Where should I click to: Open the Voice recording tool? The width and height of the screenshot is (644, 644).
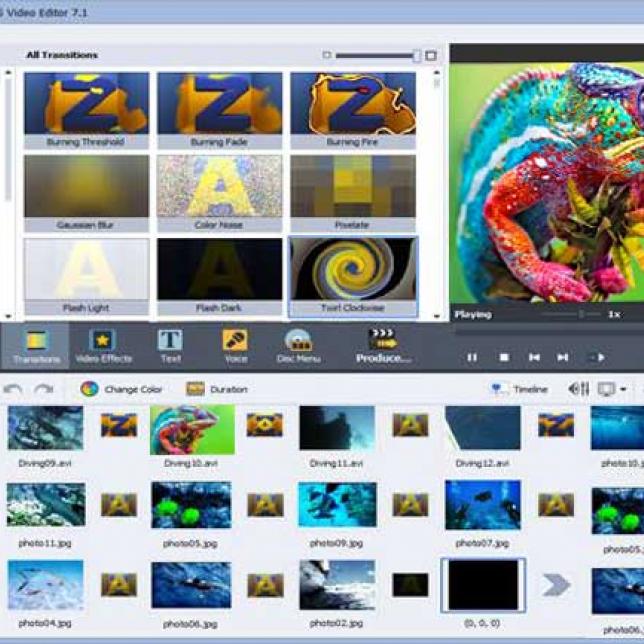(x=236, y=346)
